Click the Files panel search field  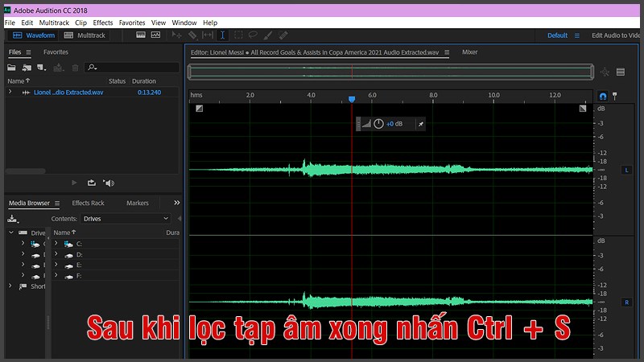coord(132,68)
